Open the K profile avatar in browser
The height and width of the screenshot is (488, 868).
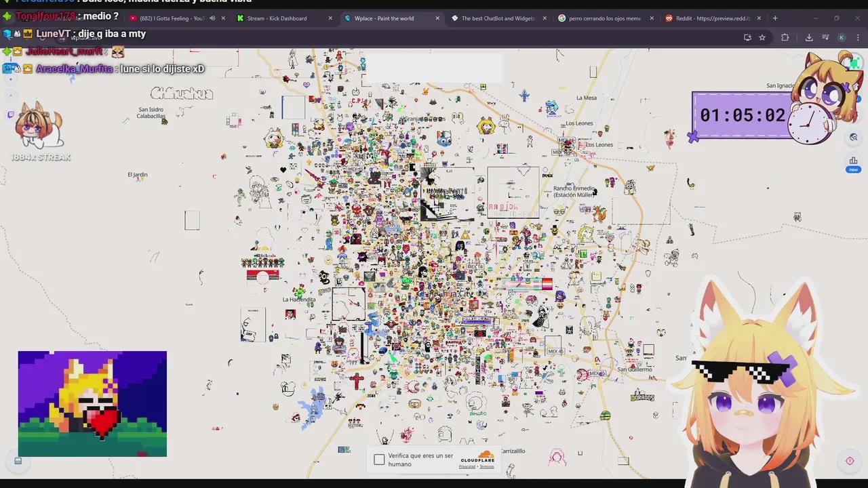click(x=842, y=37)
